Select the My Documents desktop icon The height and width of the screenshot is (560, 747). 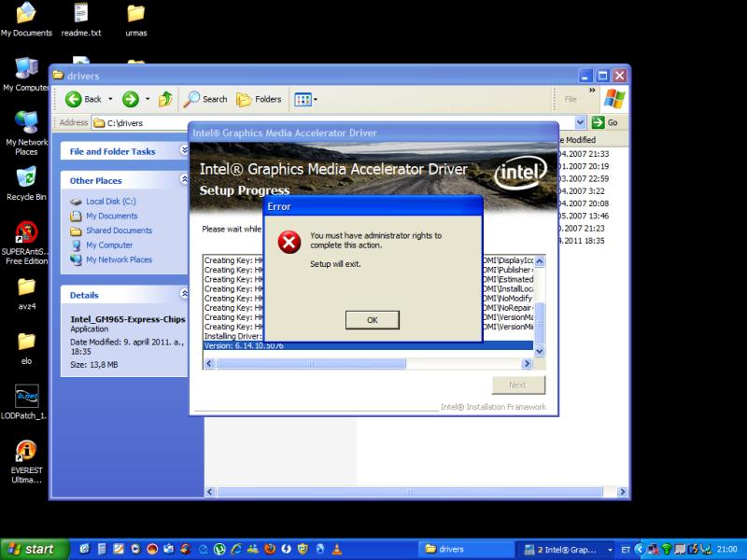coord(26,20)
